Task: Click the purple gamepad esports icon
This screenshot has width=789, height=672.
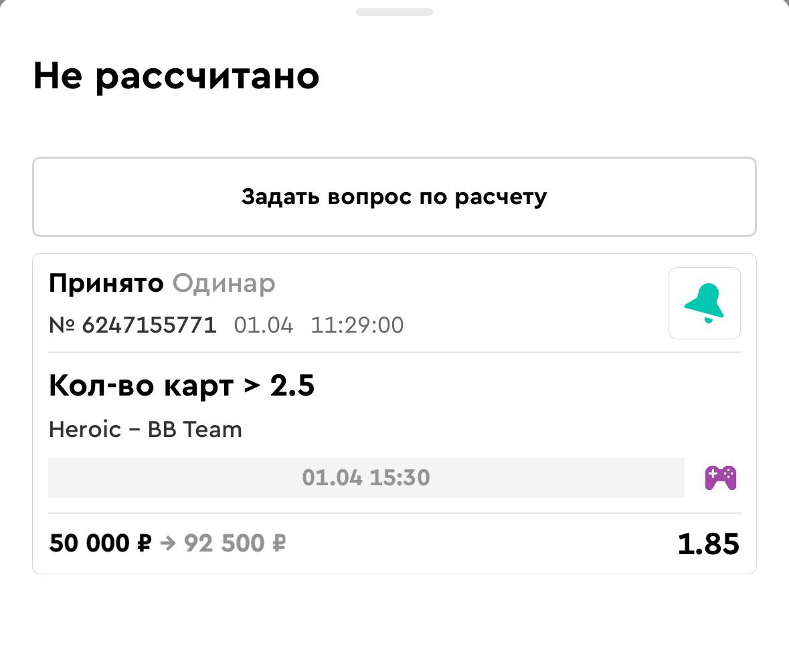Action: point(720,478)
